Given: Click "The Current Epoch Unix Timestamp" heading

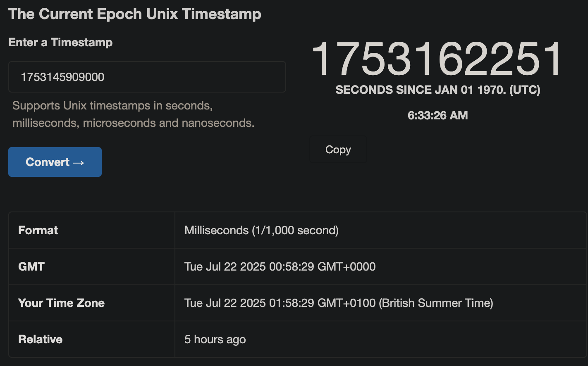Looking at the screenshot, I should 135,14.
